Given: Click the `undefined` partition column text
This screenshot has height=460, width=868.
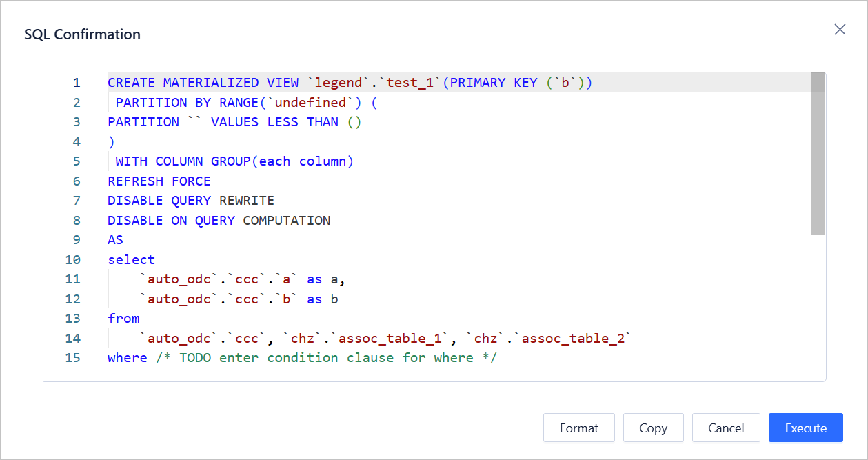Looking at the screenshot, I should (x=310, y=103).
